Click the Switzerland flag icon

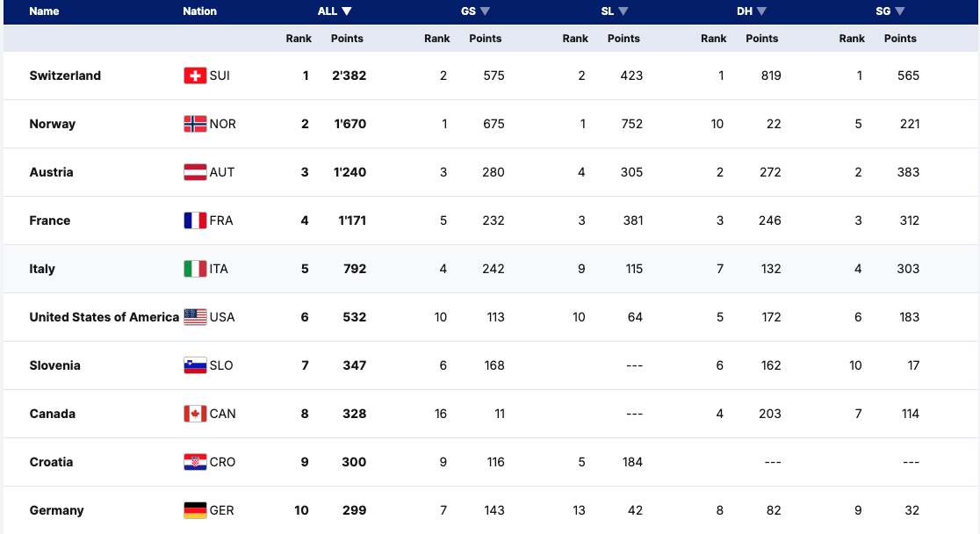(195, 76)
